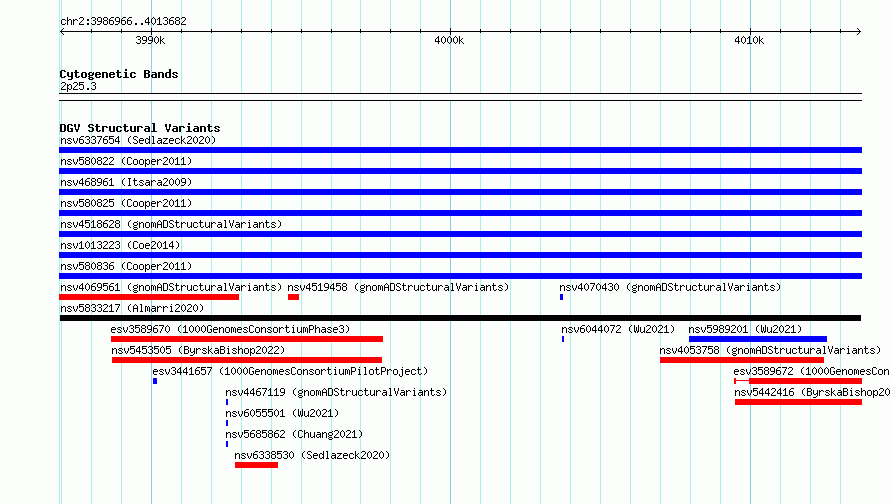890x504 pixels.
Task: Click the 2p25.3 cytogenetic band bar
Action: tap(460, 97)
